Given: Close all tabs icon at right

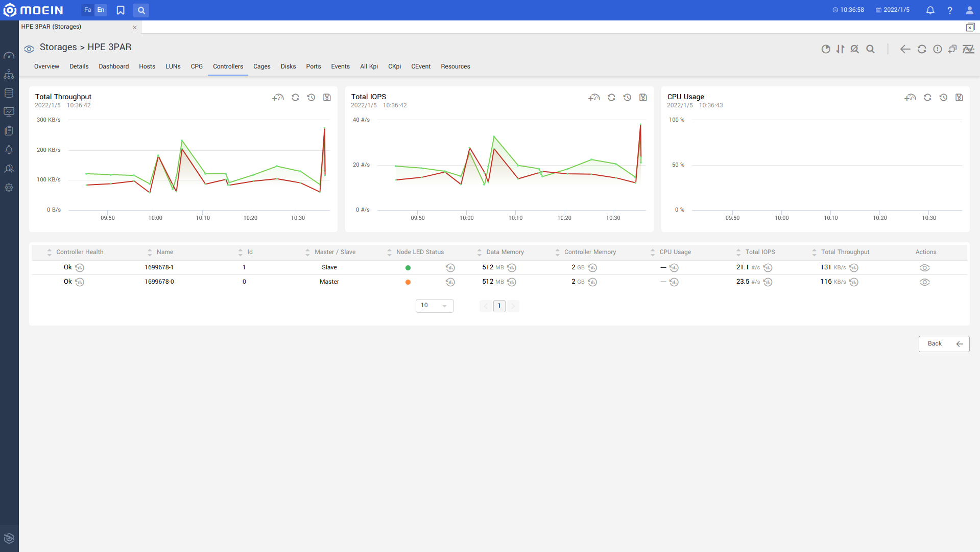Looking at the screenshot, I should click(970, 28).
